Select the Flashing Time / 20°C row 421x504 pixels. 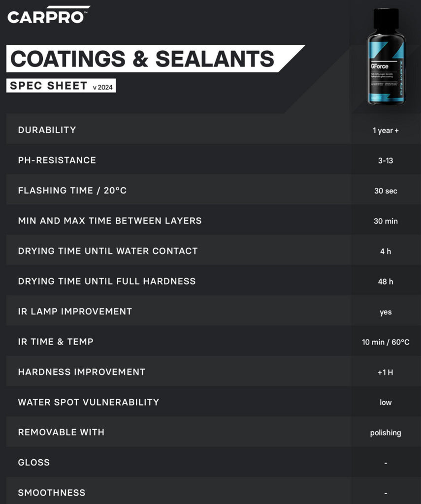click(72, 190)
